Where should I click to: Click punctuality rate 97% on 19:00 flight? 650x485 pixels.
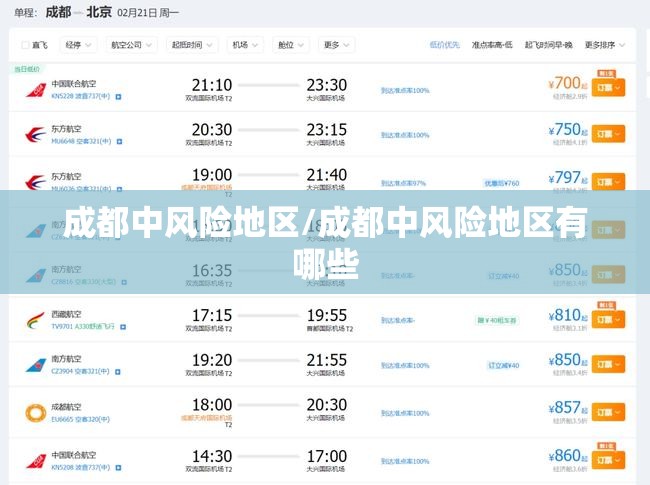(x=403, y=183)
